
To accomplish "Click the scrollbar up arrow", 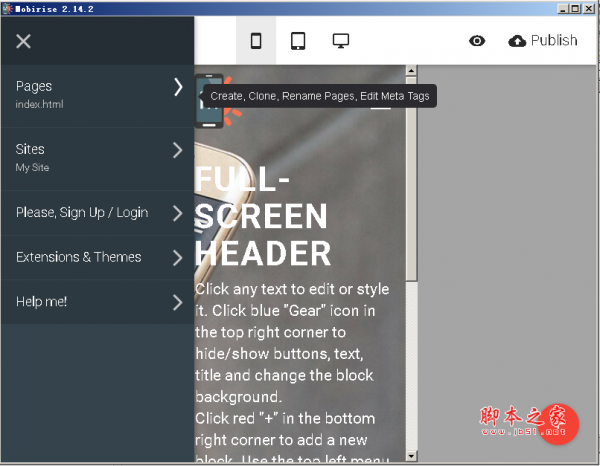I will coord(411,72).
